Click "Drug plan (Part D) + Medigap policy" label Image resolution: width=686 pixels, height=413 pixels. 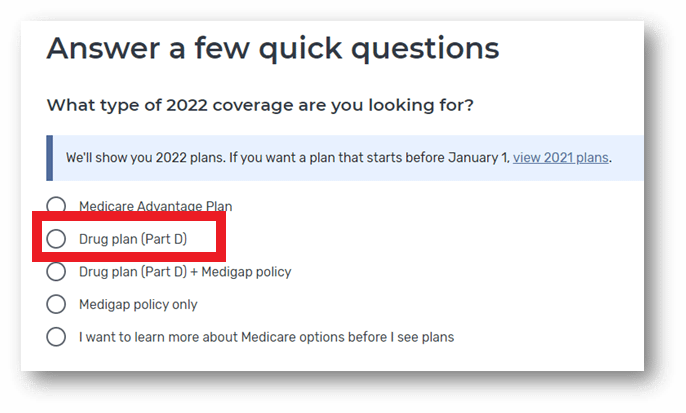pyautogui.click(x=185, y=272)
